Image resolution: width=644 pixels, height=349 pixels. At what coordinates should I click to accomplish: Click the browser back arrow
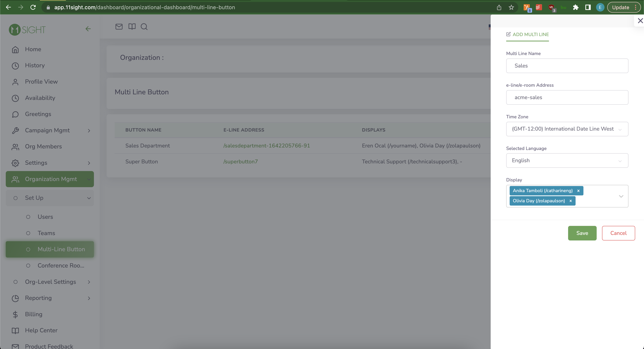pyautogui.click(x=8, y=7)
